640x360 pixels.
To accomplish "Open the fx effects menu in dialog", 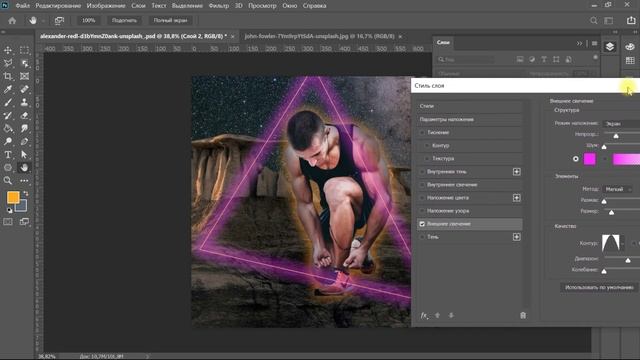I will pos(424,315).
